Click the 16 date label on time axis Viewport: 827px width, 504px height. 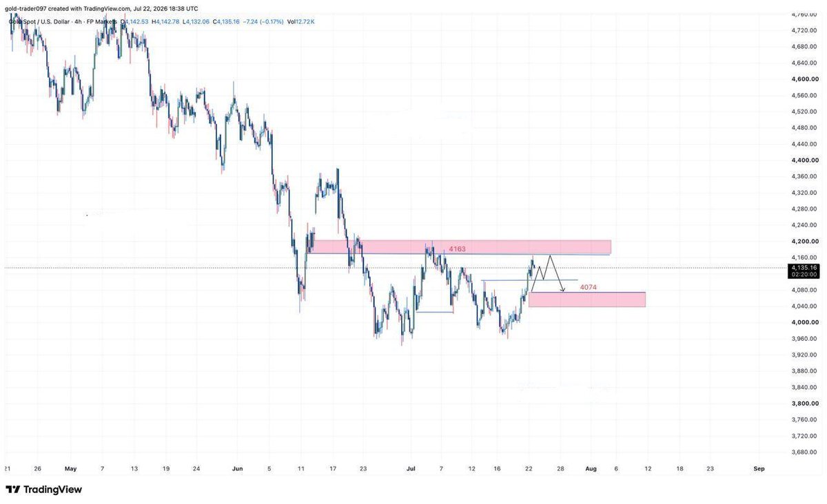(497, 469)
